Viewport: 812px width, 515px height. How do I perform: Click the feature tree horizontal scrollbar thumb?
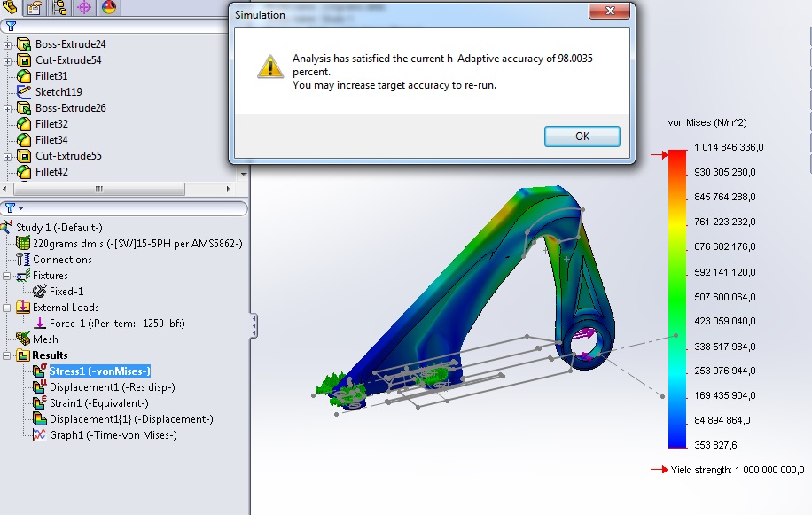(x=99, y=189)
